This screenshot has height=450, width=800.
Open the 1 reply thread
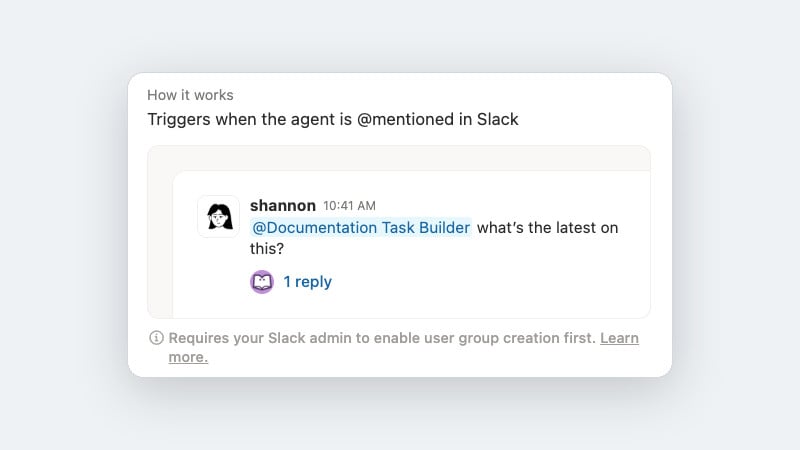(x=308, y=282)
